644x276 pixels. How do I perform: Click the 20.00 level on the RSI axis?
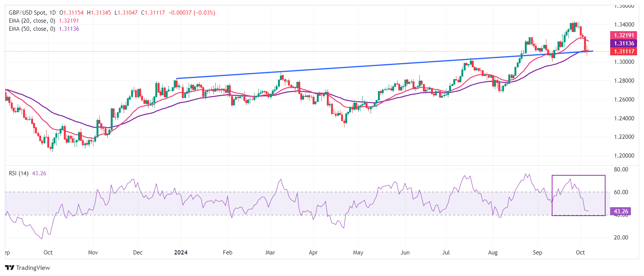click(621, 238)
